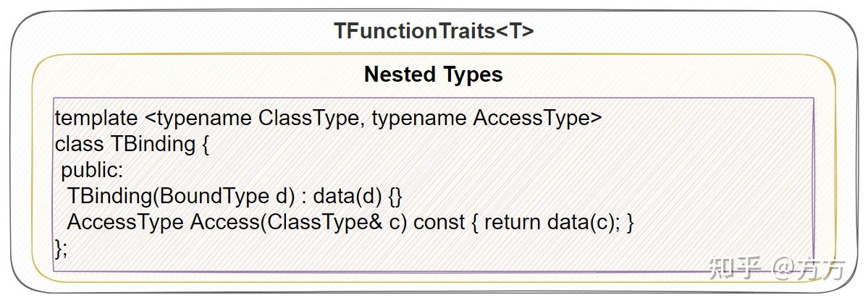Click the const keyword in Access method
Viewport: 868px width, 303px height.
coord(439,222)
